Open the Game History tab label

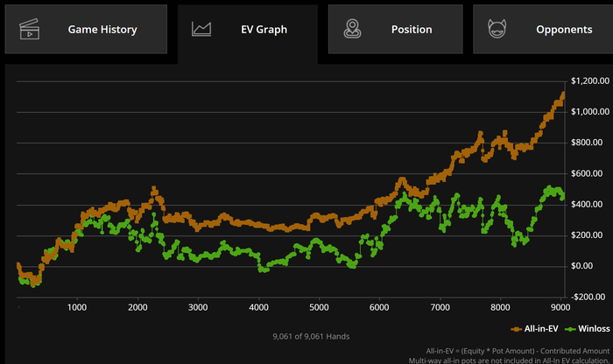coord(102,29)
